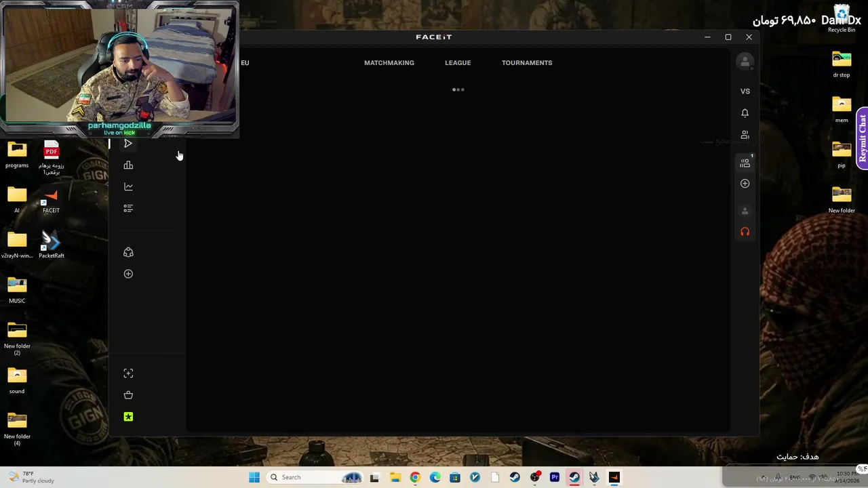Image resolution: width=868 pixels, height=488 pixels.
Task: Open the list feed icon in FACEIT sidebar
Action: click(x=128, y=209)
